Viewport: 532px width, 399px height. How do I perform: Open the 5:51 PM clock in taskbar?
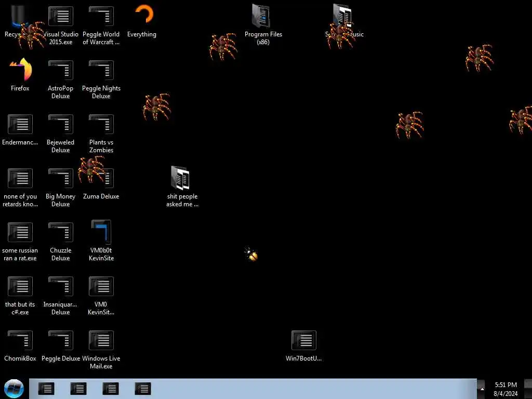point(506,385)
